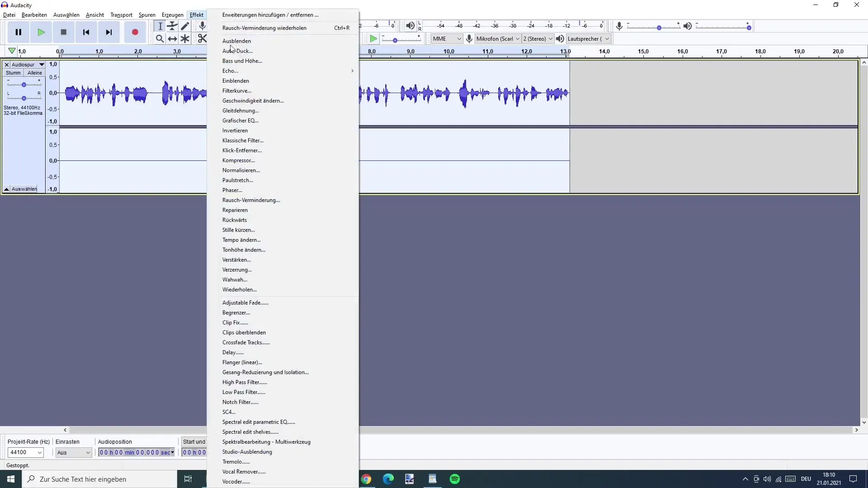
Task: Close the audio track with the X button
Action: pyautogui.click(x=7, y=65)
